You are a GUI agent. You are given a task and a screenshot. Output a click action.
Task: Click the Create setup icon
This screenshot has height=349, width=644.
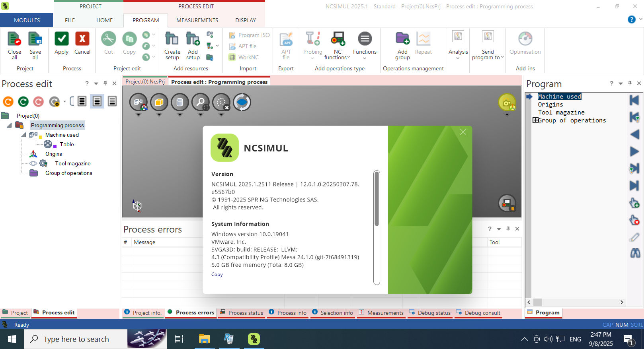pos(172,39)
